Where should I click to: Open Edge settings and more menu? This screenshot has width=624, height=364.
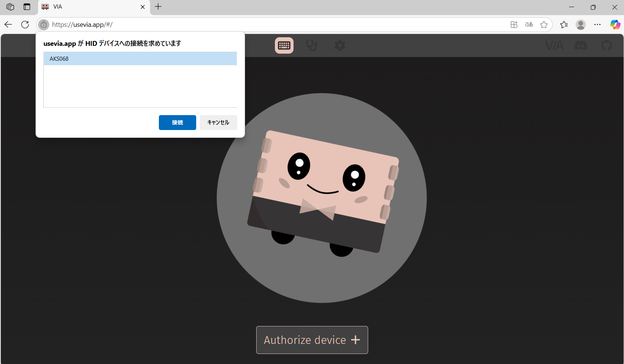tap(598, 25)
